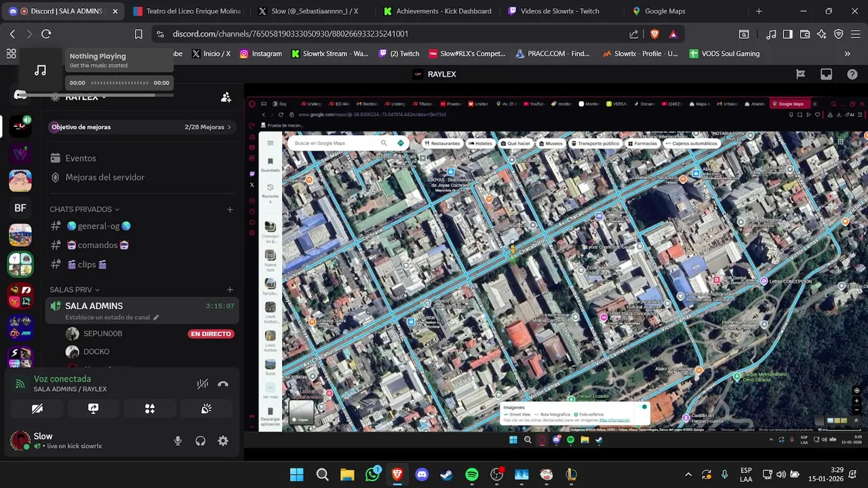Toggle the Windows tray microphone indicator
The height and width of the screenshot is (488, 868).
click(x=725, y=474)
